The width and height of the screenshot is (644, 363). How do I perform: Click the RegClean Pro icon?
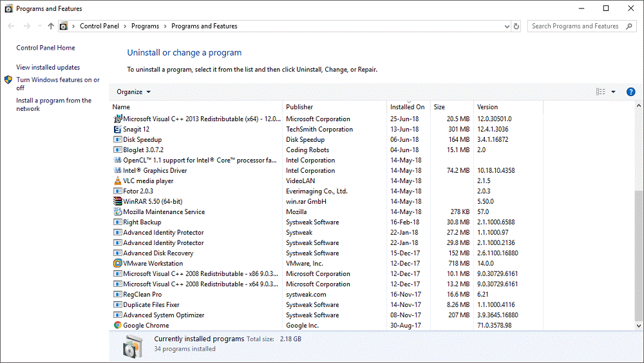coord(117,295)
